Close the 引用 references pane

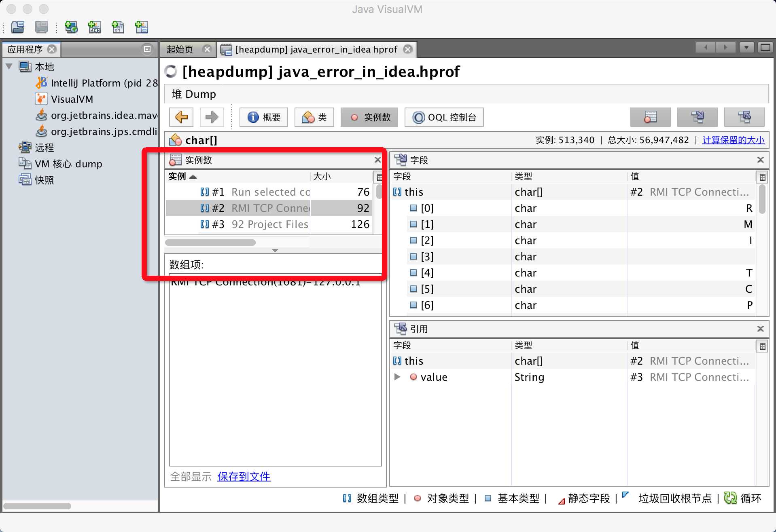[760, 329]
